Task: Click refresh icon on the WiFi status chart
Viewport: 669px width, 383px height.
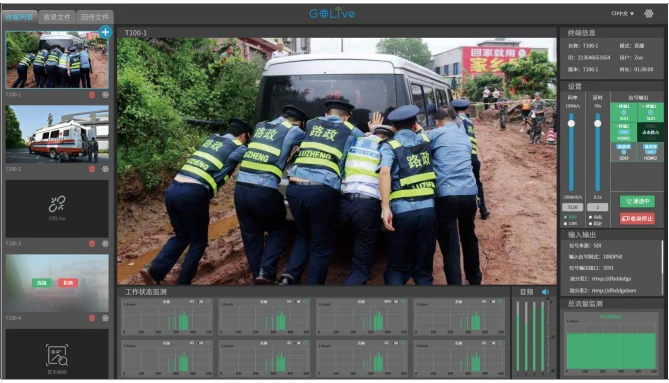Action: (402, 301)
